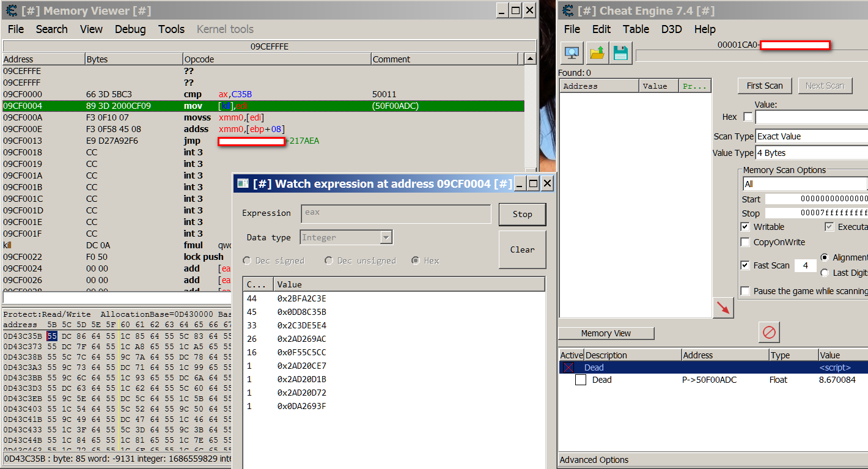Viewport: 868px width, 469px height.
Task: Click the red arrow add-address icon
Action: pos(723,308)
